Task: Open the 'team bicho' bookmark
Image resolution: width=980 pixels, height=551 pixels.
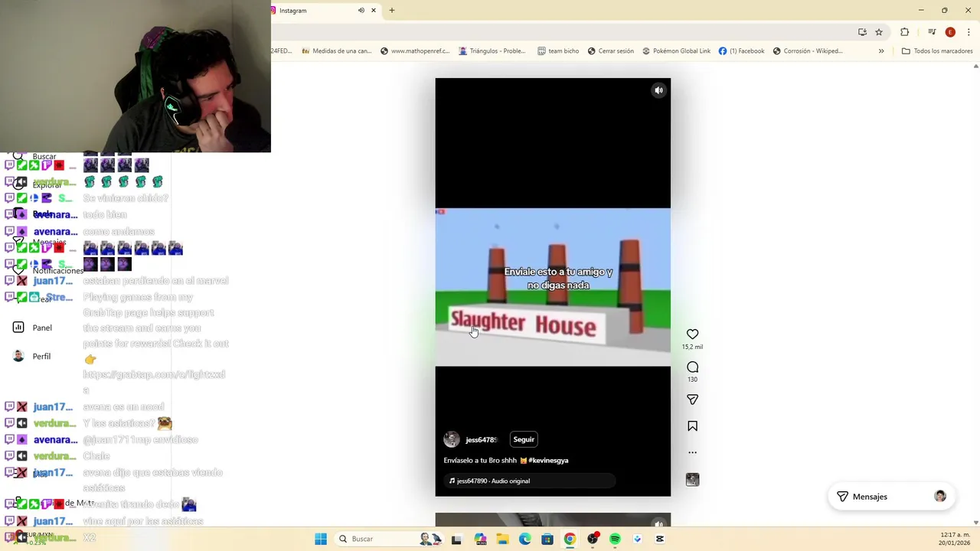Action: point(557,51)
